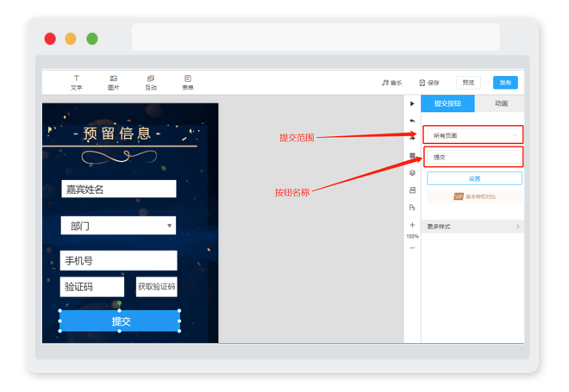This screenshot has width=569, height=392.
Task: Click the 获取验证码 button on canvas
Action: (156, 287)
